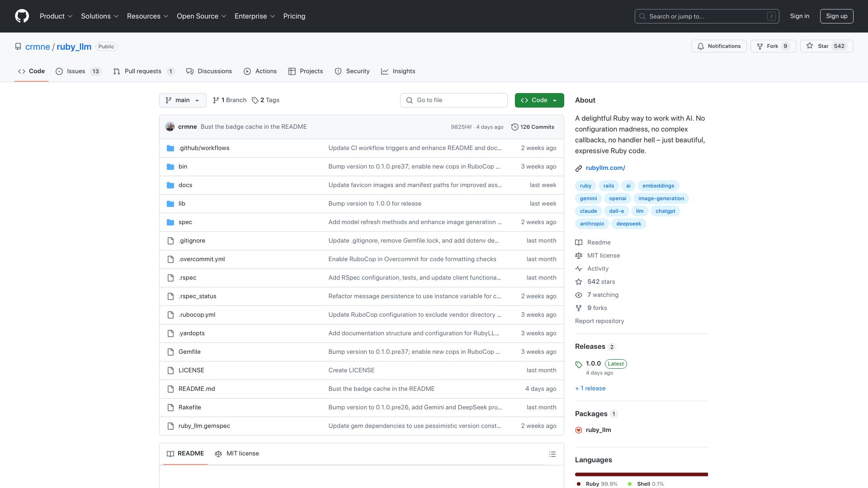This screenshot has height=488, width=868.
Task: Expand the Enterprise menu
Action: click(255, 16)
